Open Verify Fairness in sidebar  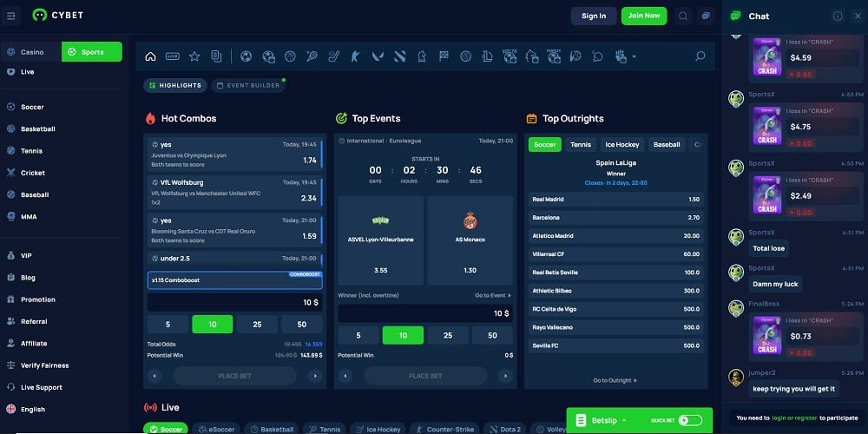tap(44, 365)
